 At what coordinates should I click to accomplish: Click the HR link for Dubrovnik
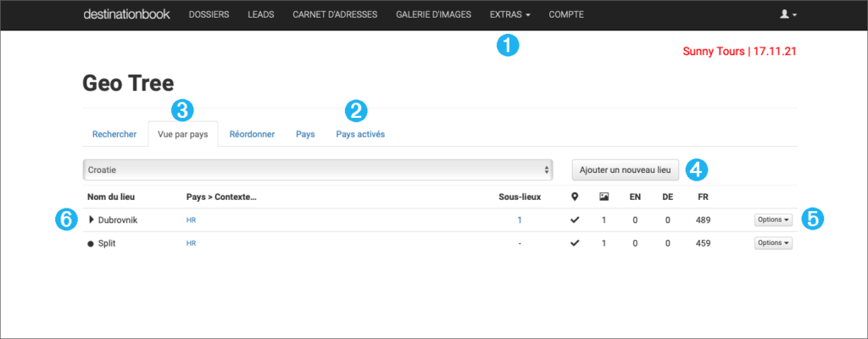(192, 220)
